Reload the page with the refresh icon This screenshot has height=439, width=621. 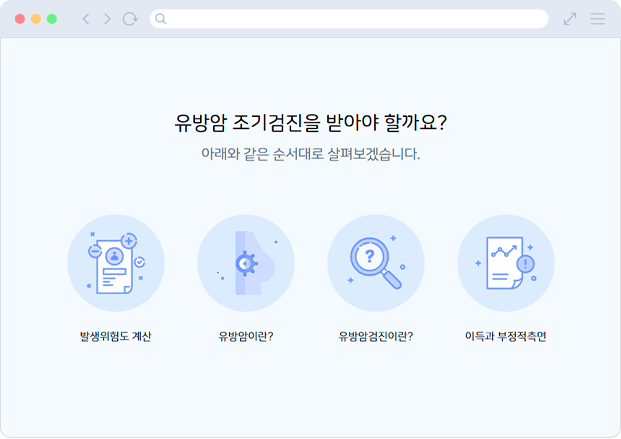[x=130, y=19]
